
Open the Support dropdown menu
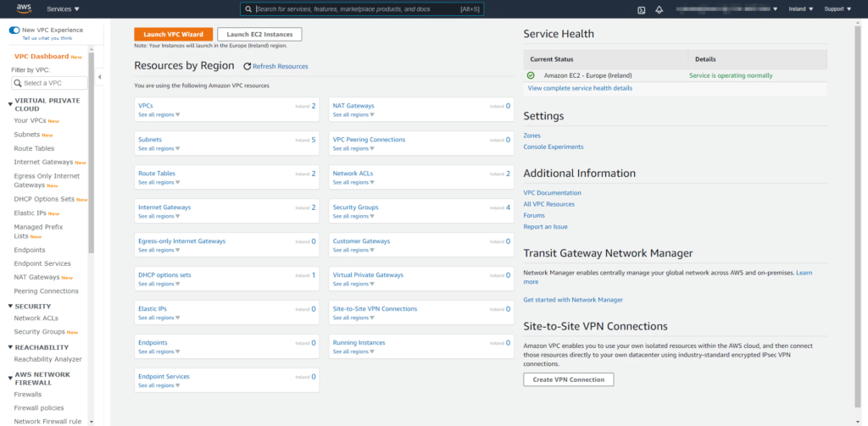point(837,9)
